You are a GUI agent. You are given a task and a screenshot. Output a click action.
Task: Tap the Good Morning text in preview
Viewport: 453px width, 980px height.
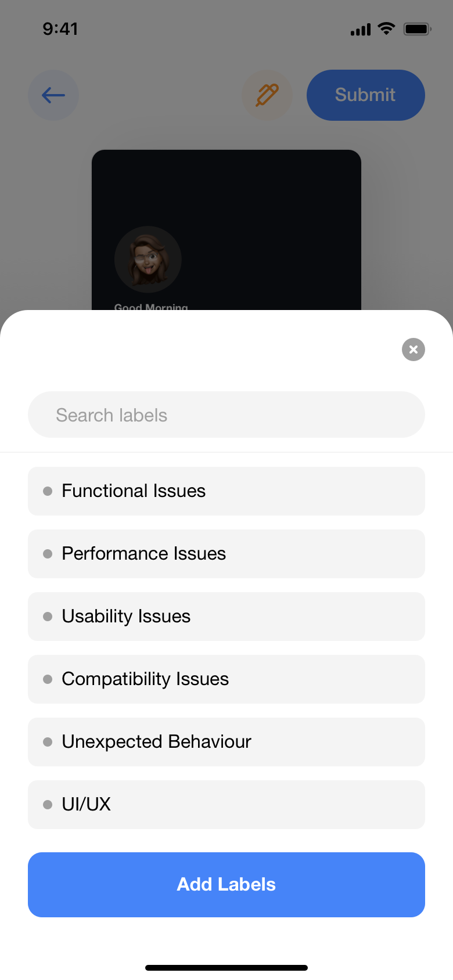coord(151,306)
